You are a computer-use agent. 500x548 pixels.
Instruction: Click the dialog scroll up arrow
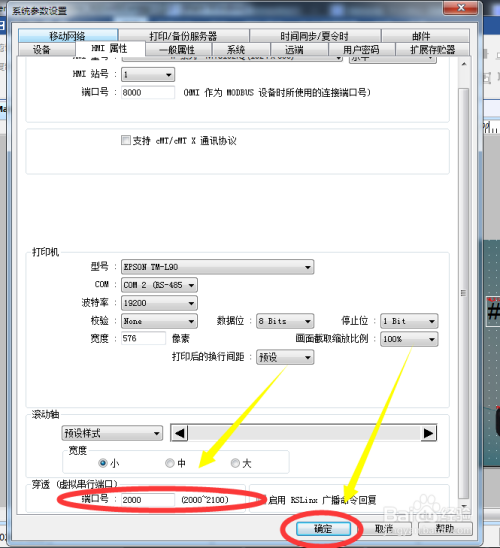[464, 64]
